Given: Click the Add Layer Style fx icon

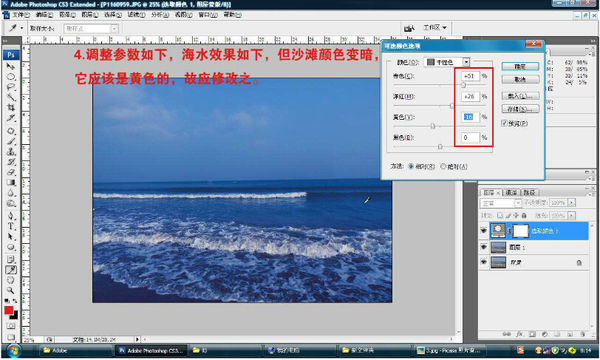Looking at the screenshot, I should pyautogui.click(x=519, y=334).
